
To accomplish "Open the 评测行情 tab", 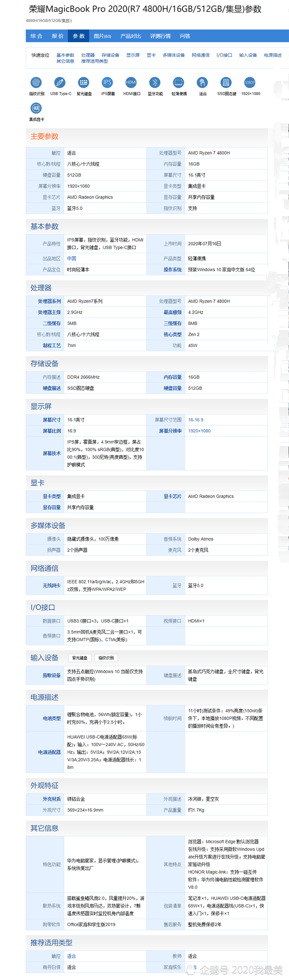I will coord(160,36).
